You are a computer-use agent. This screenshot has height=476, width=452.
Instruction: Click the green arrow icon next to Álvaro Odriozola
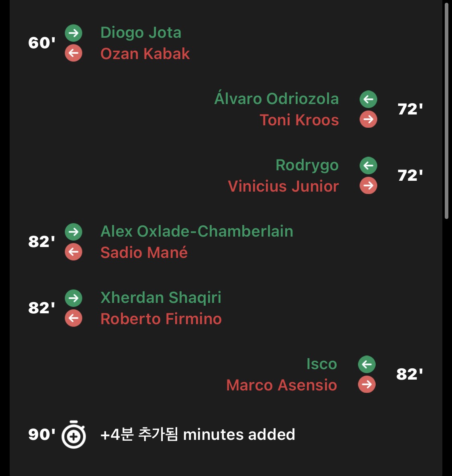(368, 99)
